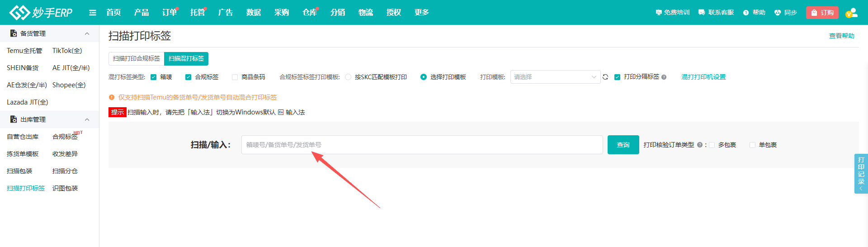Collapse the 出库管理 section
Screen dimensions: 868x247
pyautogui.click(x=87, y=119)
